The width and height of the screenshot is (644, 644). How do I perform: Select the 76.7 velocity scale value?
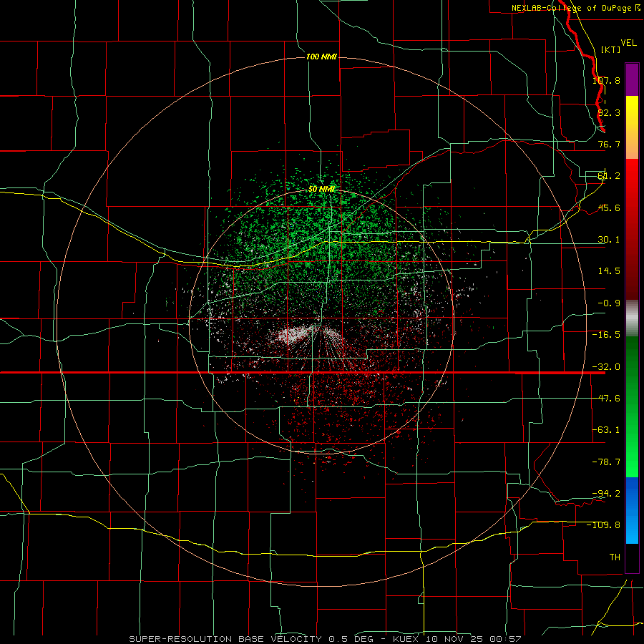tap(609, 144)
